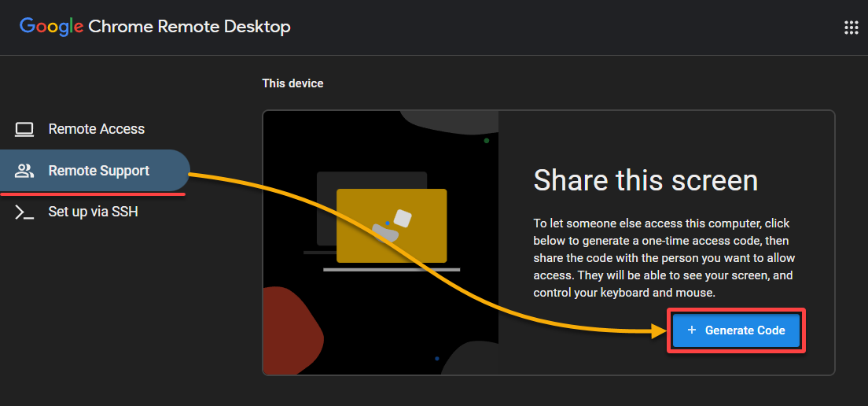This screenshot has height=406, width=868.
Task: Click the Google logo in header
Action: click(x=51, y=27)
